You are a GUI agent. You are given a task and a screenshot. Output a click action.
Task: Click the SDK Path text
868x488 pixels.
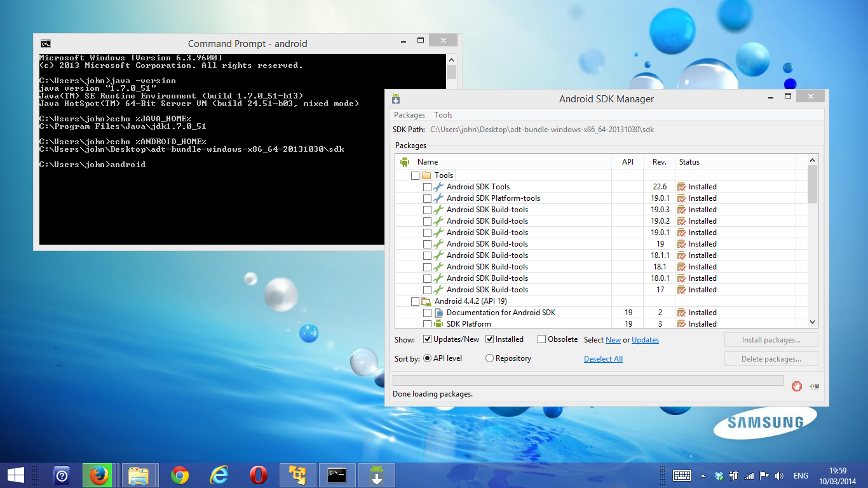542,130
